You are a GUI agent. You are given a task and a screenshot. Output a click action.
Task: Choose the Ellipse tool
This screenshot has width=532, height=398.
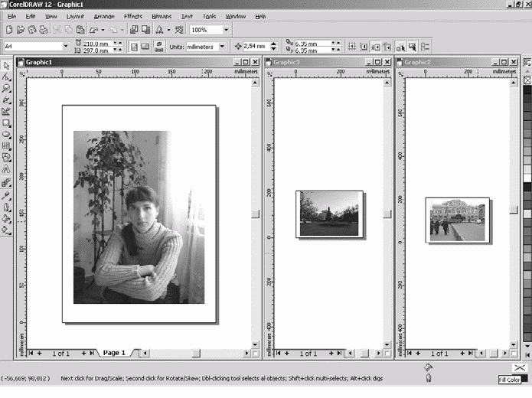pyautogui.click(x=6, y=134)
